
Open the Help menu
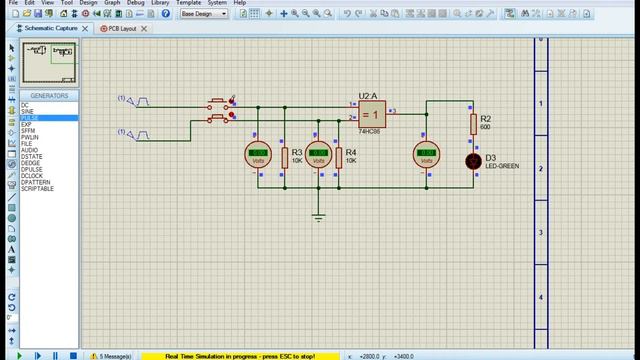pos(240,2)
